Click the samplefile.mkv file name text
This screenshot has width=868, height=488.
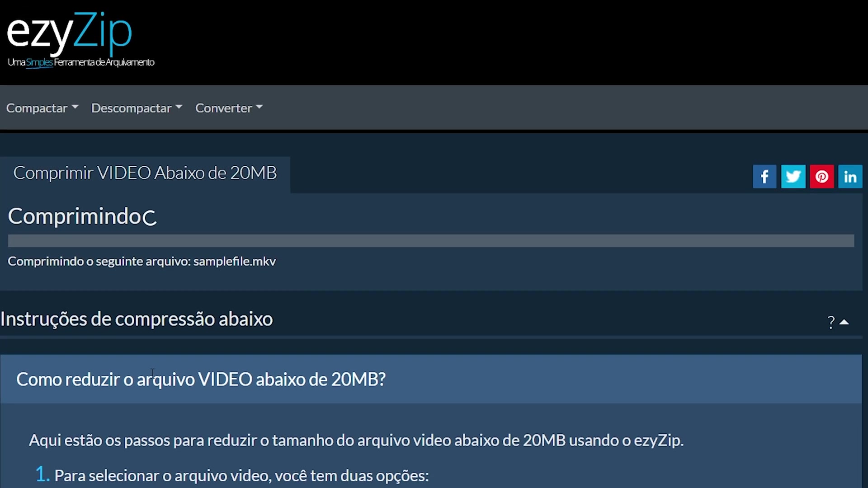[x=235, y=262]
